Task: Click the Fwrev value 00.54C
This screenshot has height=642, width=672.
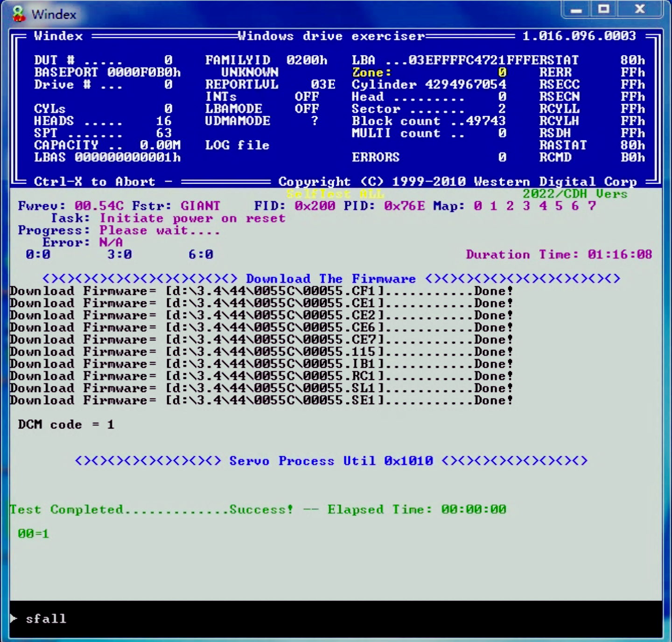Action: pos(99,206)
